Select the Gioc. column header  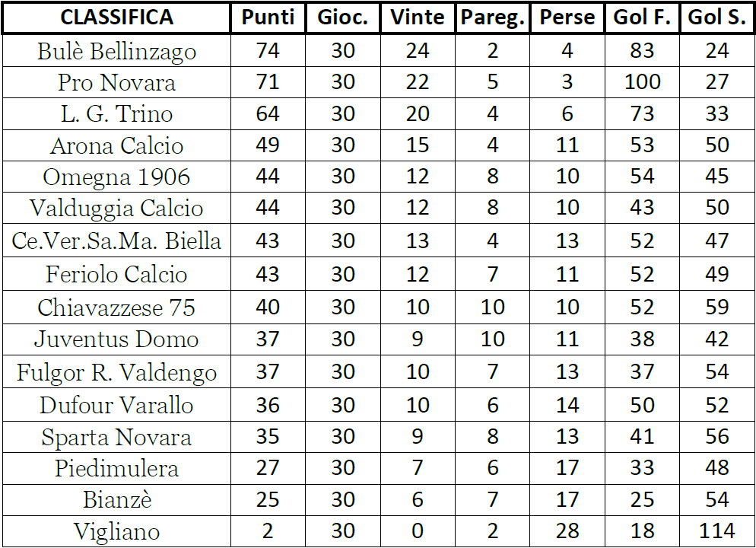pyautogui.click(x=343, y=18)
